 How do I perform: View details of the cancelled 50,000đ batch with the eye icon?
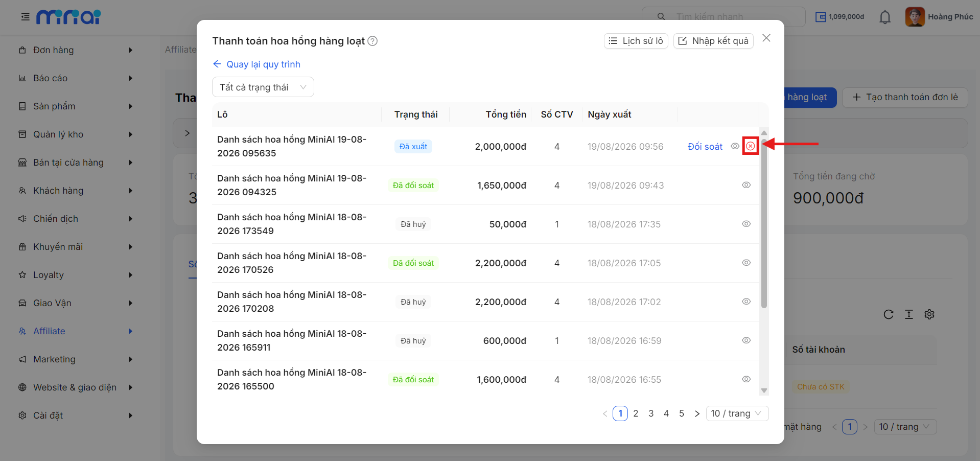(746, 224)
